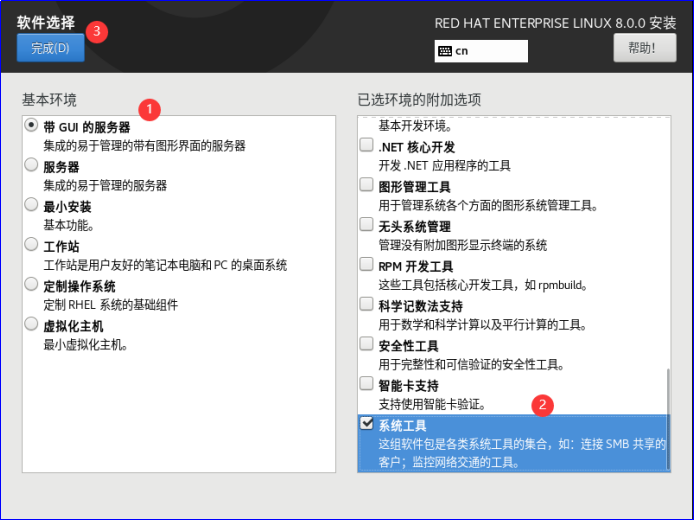695x520 pixels.
Task: Choose 最小安装 radio option
Action: [31, 204]
